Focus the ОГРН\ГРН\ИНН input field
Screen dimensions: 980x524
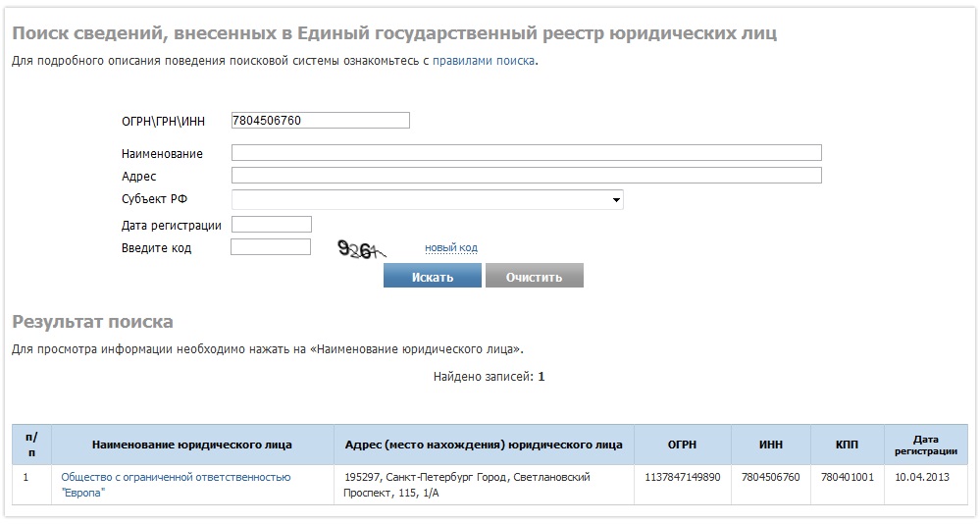(x=320, y=121)
